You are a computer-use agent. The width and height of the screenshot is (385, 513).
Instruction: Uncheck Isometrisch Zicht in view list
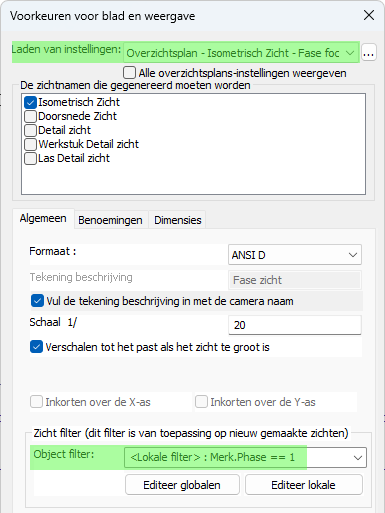(x=30, y=102)
